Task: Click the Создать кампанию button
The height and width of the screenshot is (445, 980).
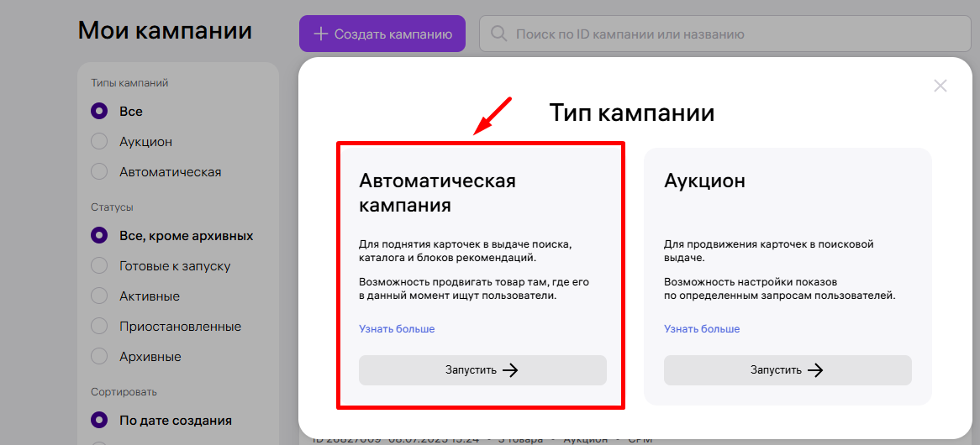Action: tap(382, 34)
